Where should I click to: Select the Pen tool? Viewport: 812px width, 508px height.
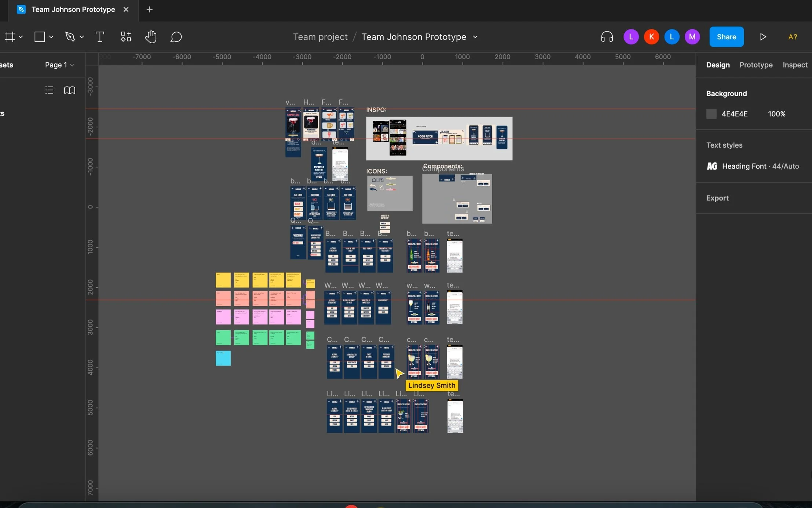click(70, 37)
